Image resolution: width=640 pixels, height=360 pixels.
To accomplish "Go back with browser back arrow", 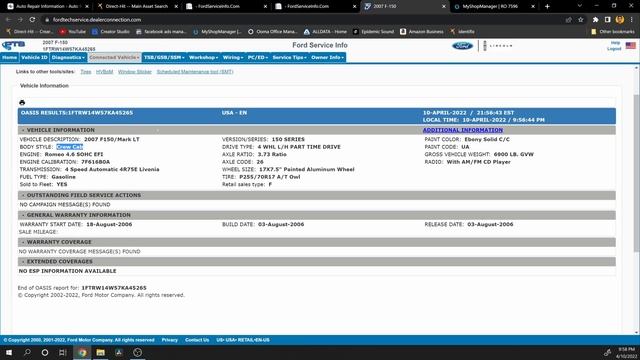I will tap(8, 20).
